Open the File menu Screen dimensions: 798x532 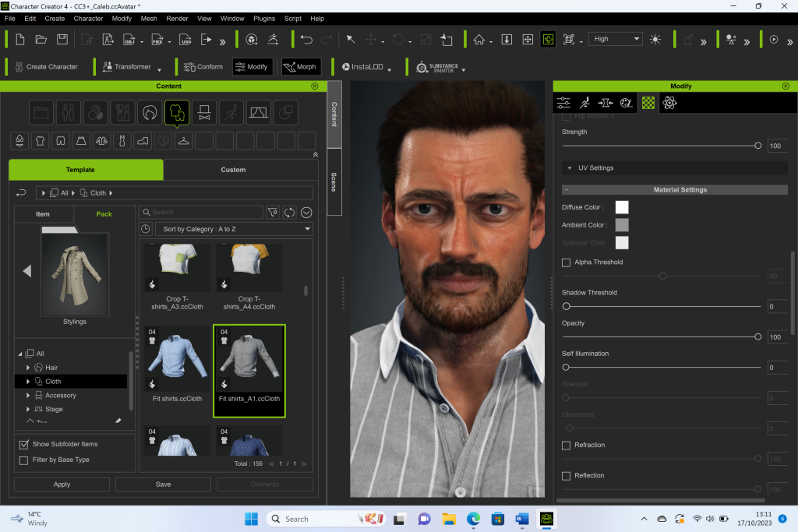tap(9, 19)
